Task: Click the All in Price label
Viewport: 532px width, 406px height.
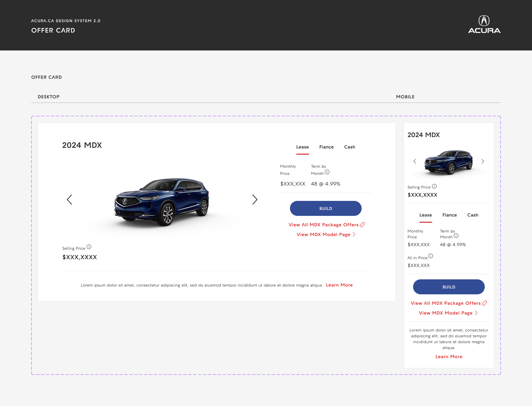Action: pyautogui.click(x=417, y=258)
